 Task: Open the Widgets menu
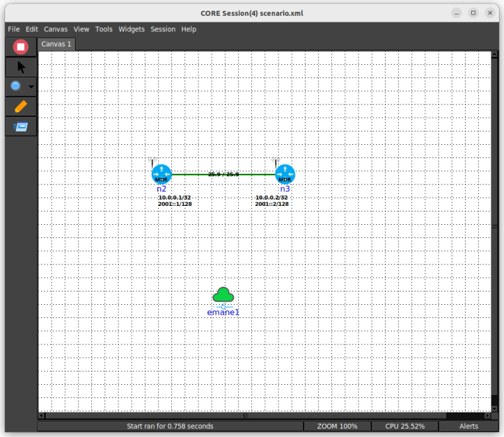click(x=131, y=29)
